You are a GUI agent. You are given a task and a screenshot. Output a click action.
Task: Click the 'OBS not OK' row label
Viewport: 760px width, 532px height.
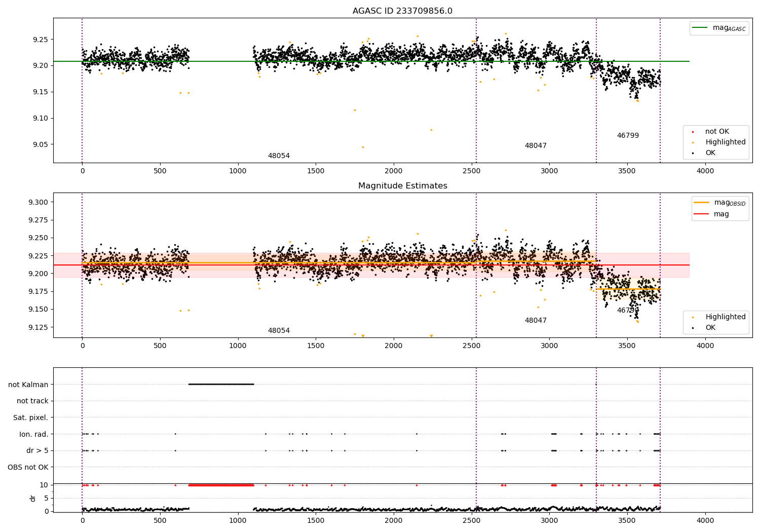click(28, 467)
